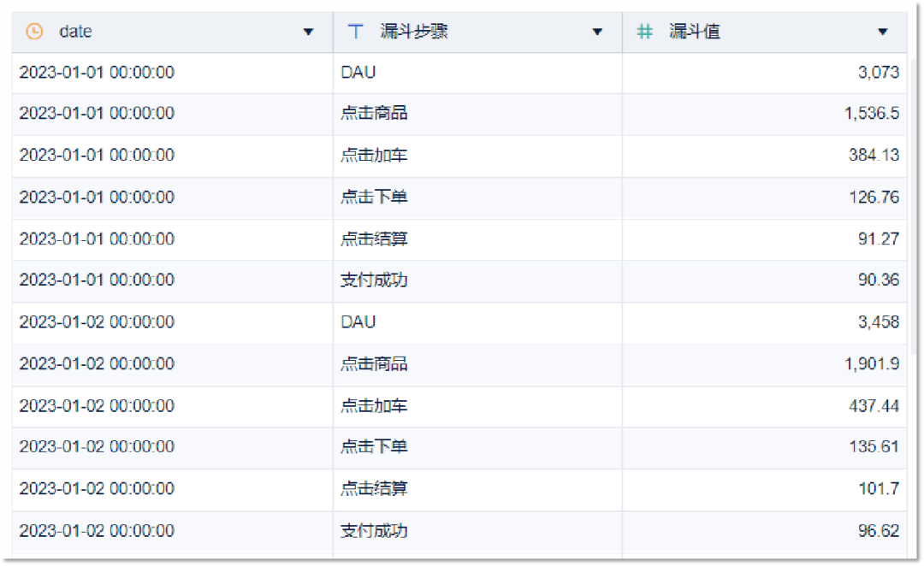Viewport: 924px width, 566px height.
Task: Click the clock icon beside date header
Action: 35,32
